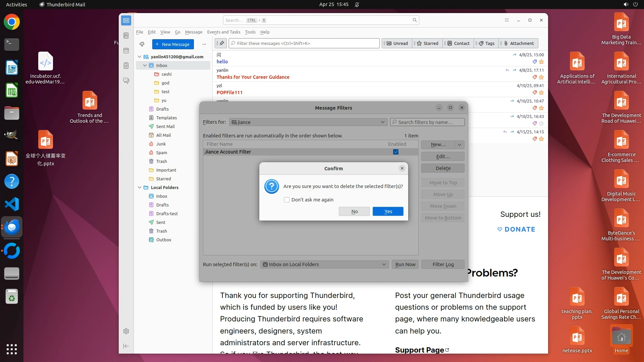Click No in the Confirm dialog
This screenshot has width=644, height=362.
(x=354, y=212)
